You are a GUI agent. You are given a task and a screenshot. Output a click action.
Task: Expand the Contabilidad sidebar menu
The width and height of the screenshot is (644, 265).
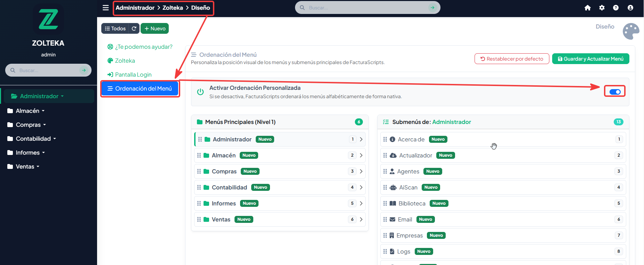pyautogui.click(x=32, y=139)
